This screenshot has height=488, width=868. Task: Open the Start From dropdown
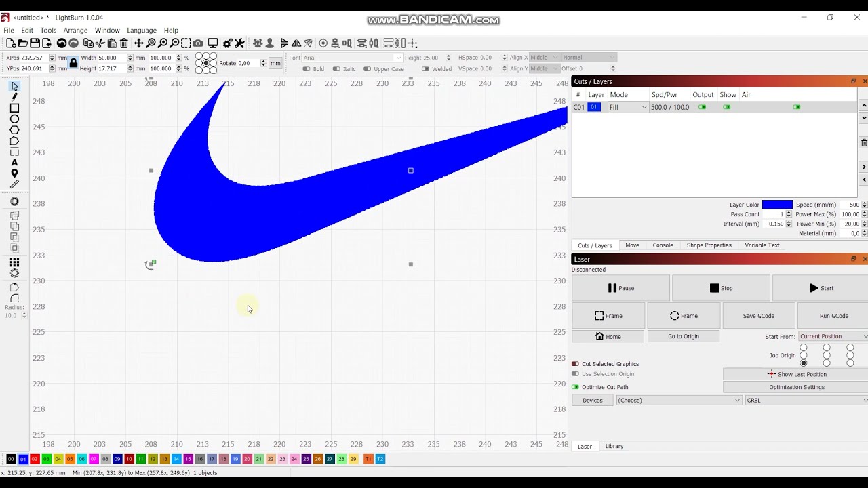[x=833, y=336]
